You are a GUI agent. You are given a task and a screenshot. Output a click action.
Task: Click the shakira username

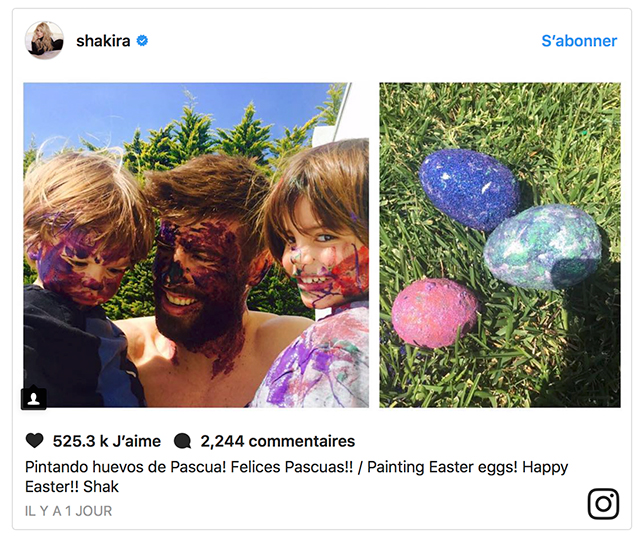(103, 41)
